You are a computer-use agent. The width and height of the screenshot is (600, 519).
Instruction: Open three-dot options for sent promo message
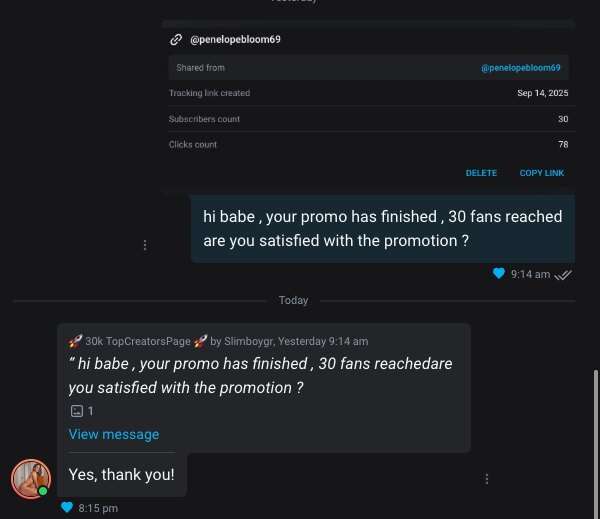[x=145, y=245]
